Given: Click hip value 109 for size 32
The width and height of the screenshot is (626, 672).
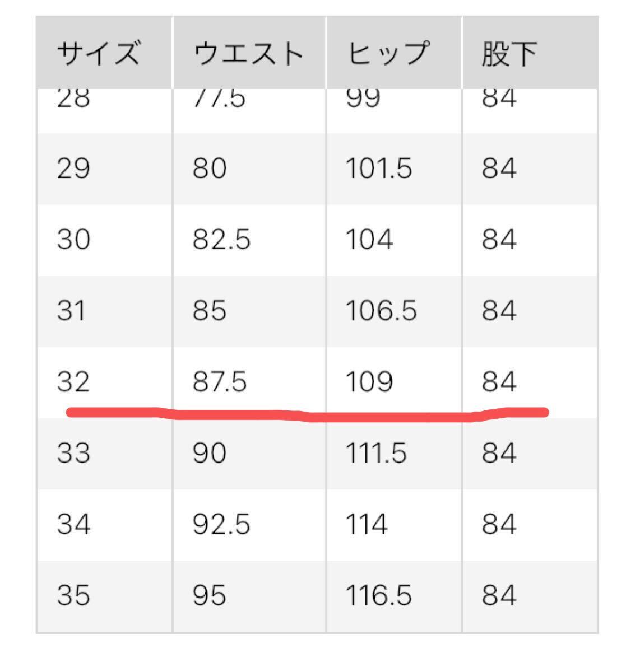Looking at the screenshot, I should (369, 382).
